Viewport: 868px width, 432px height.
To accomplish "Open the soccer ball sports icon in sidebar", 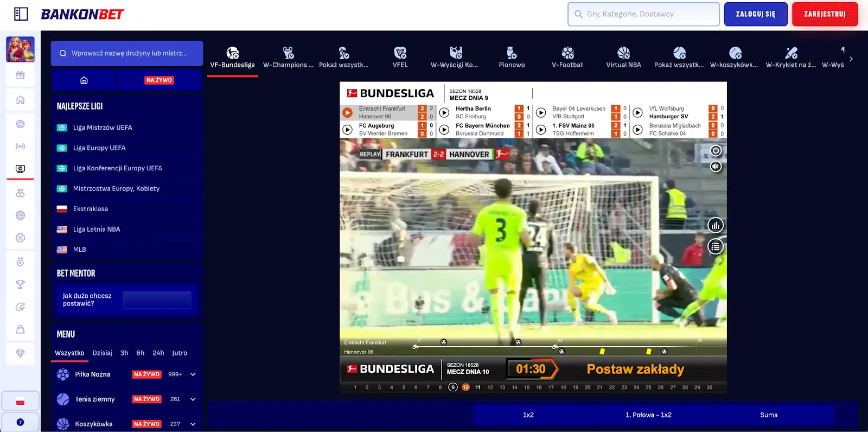I will 20,124.
